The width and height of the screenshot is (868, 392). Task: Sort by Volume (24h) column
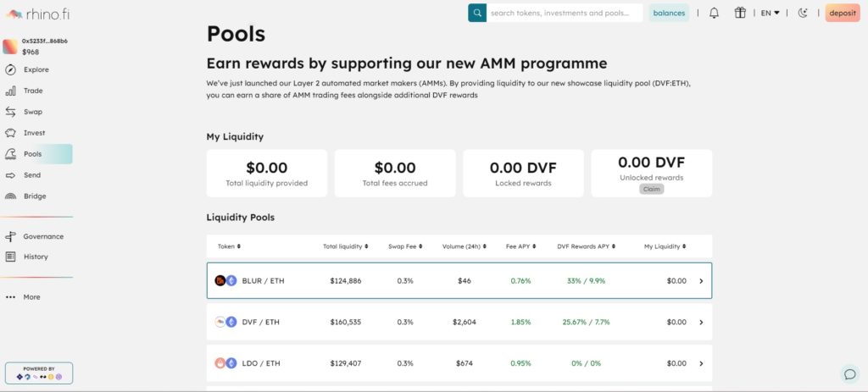click(465, 246)
